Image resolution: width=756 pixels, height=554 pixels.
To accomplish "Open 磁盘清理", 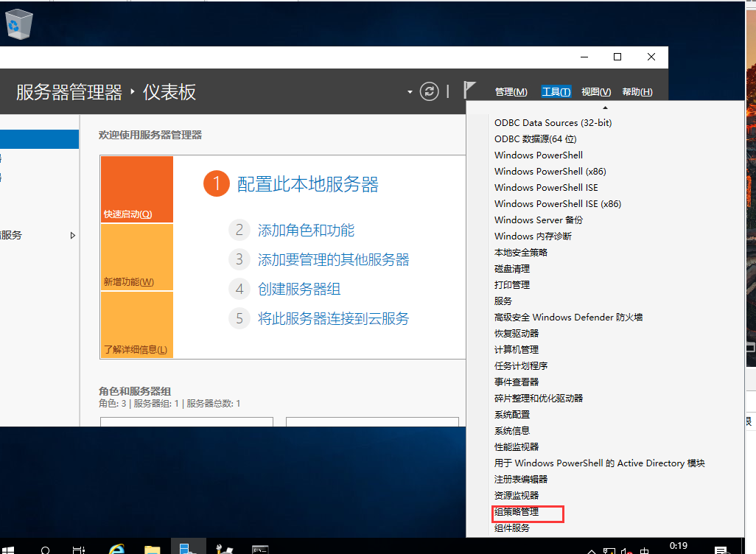I will point(511,269).
